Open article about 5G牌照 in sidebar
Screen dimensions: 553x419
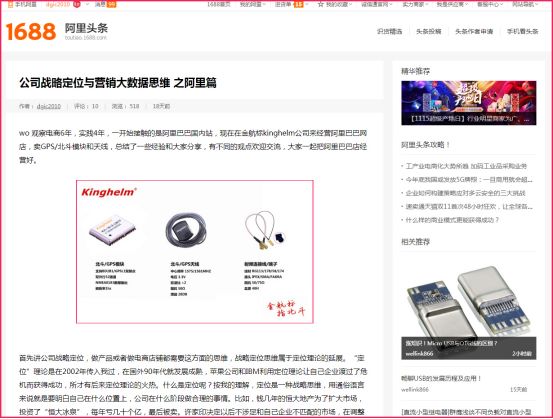(x=469, y=180)
